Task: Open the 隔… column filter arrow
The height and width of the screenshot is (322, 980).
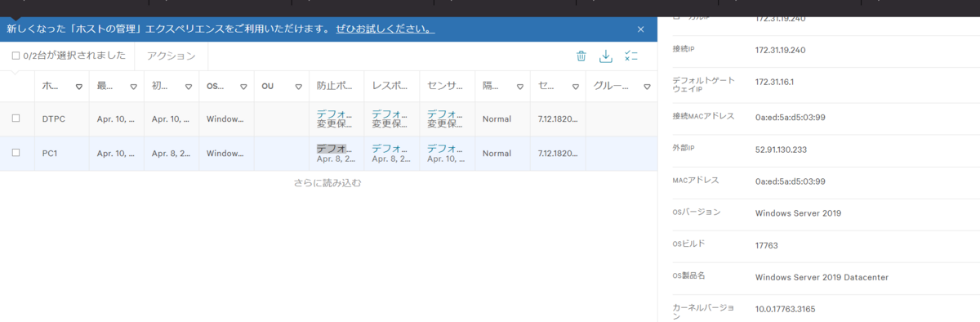Action: click(519, 87)
